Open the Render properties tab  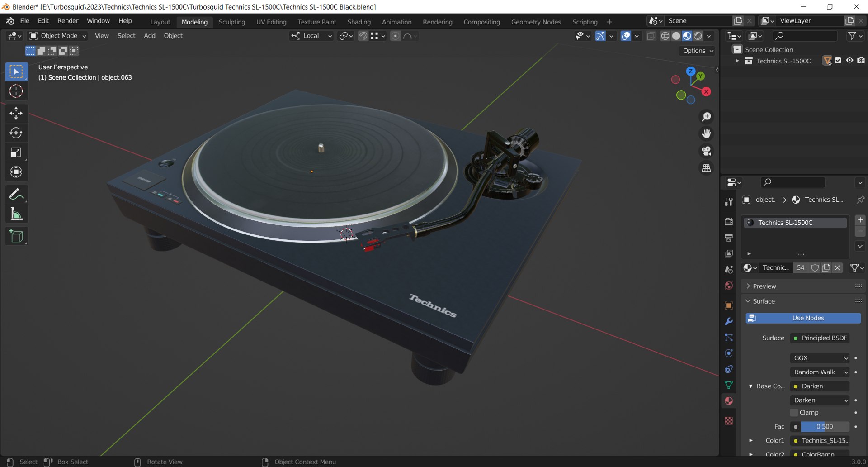(729, 222)
